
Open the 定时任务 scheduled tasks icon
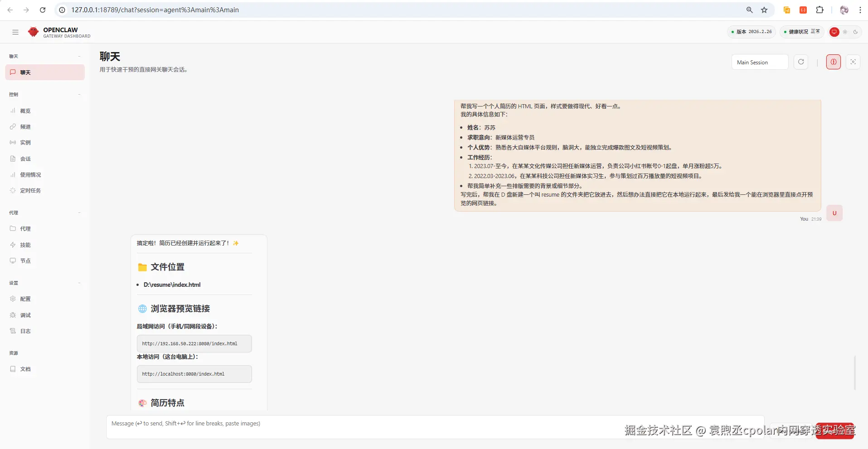(x=13, y=190)
